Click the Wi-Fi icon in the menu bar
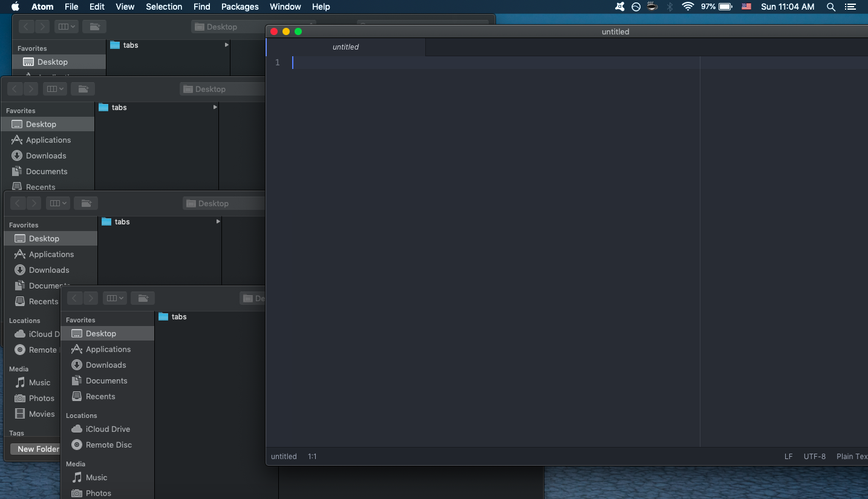Screen dimensions: 868x499 (x=688, y=7)
